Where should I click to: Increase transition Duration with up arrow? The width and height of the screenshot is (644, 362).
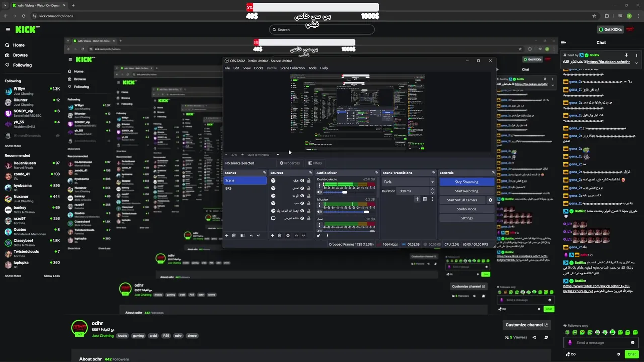pos(432,189)
